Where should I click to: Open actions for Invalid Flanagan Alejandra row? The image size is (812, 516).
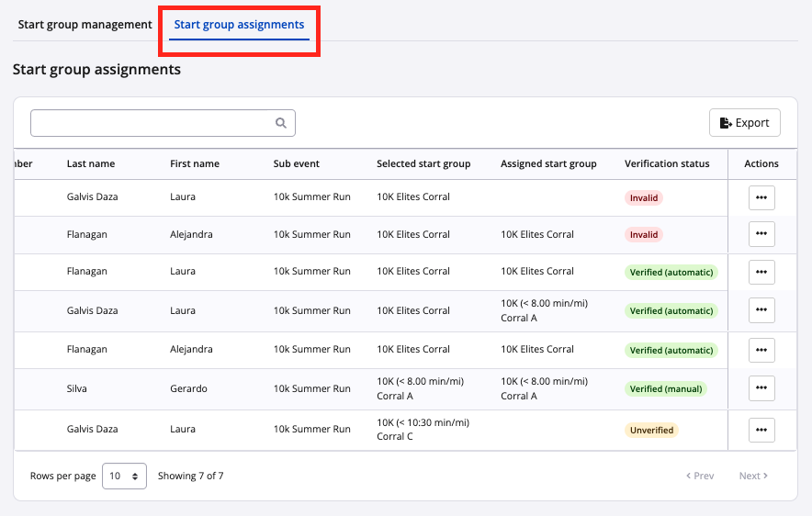761,234
